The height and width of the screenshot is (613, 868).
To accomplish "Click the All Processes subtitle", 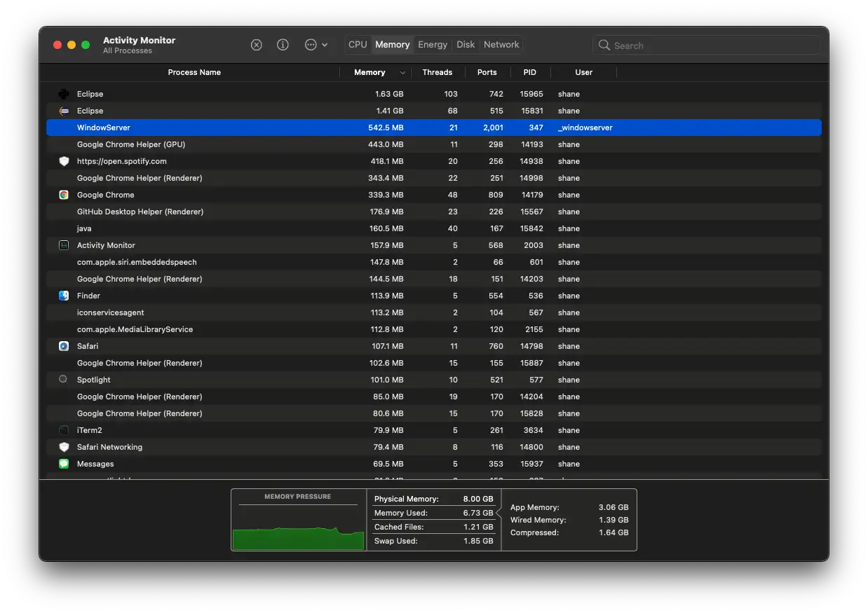I will click(128, 50).
